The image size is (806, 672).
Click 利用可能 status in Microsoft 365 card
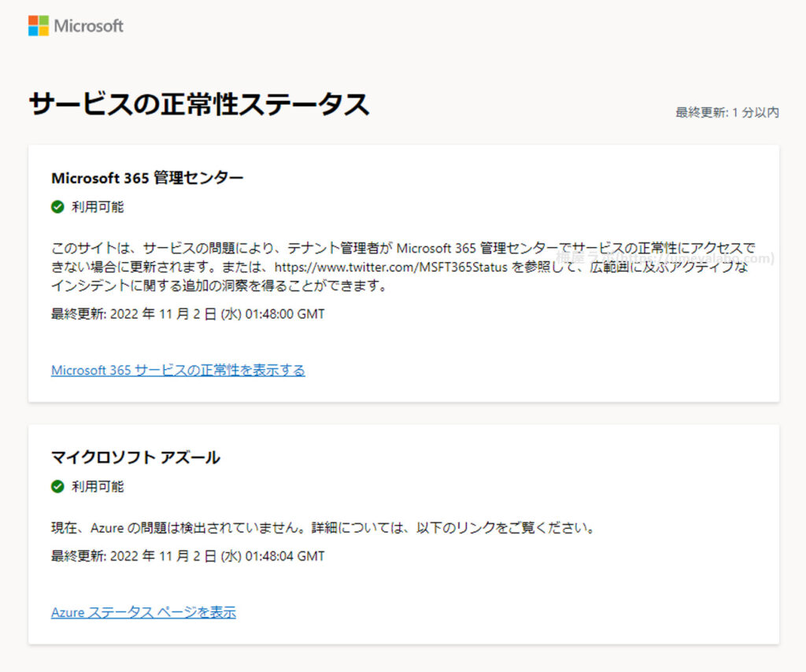pyautogui.click(x=98, y=206)
